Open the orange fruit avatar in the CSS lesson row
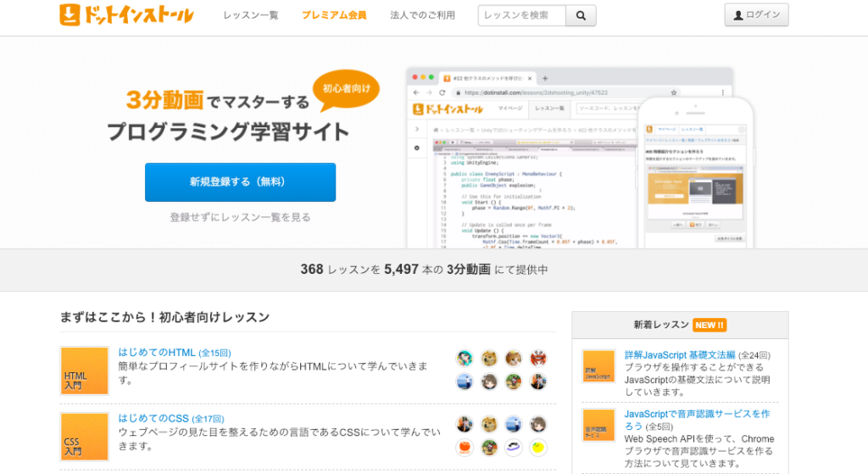The image size is (868, 474). [x=465, y=448]
